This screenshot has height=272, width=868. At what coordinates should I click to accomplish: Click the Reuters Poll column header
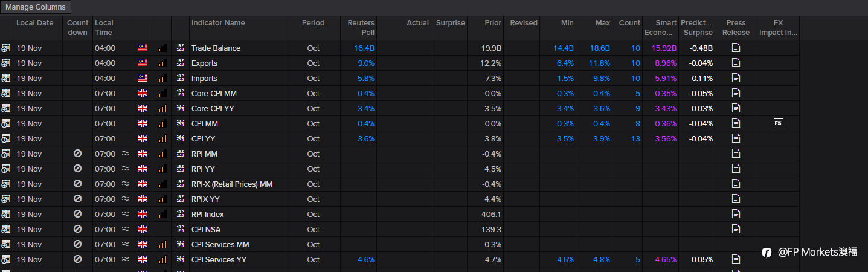tap(361, 28)
